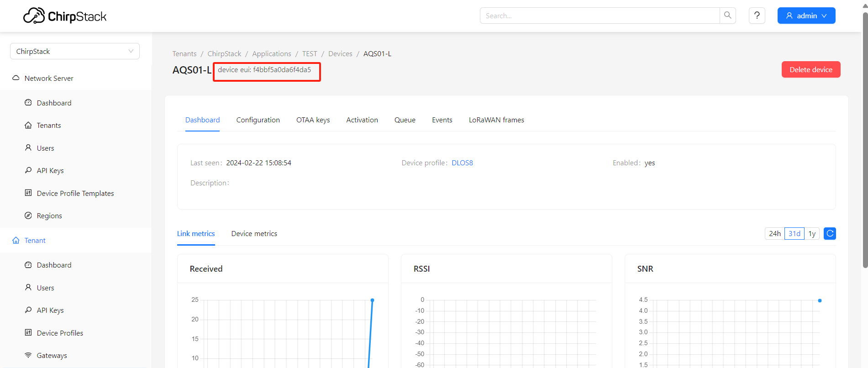This screenshot has height=368, width=868.
Task: Click the Tenants home icon
Action: [28, 125]
